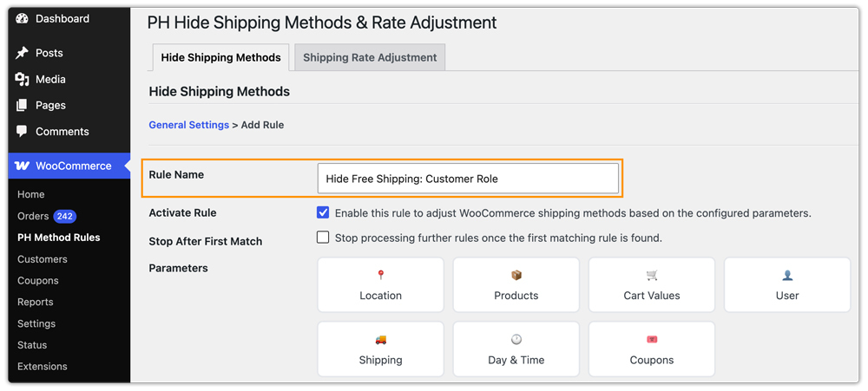This screenshot has height=391, width=868.
Task: Click the Media library icon
Action: (x=22, y=80)
